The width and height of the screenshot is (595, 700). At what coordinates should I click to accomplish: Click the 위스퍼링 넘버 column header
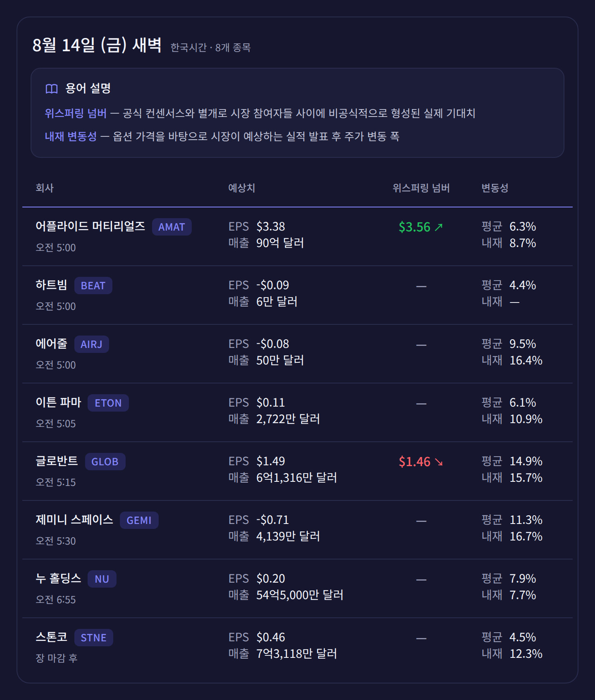[421, 188]
